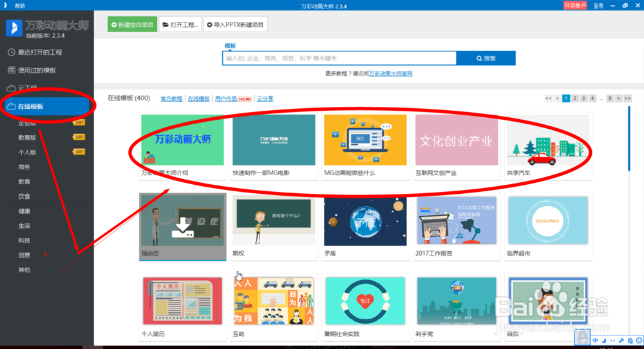This screenshot has width=644, height=349.
Task: Open 暑期社会实践 template thumbnail
Action: (365, 301)
